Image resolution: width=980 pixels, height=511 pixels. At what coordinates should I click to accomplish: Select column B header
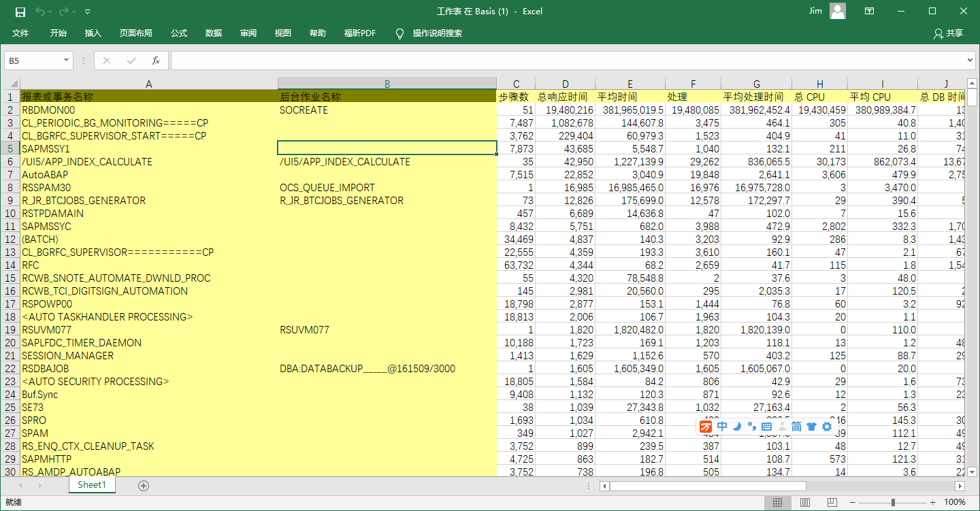[387, 84]
